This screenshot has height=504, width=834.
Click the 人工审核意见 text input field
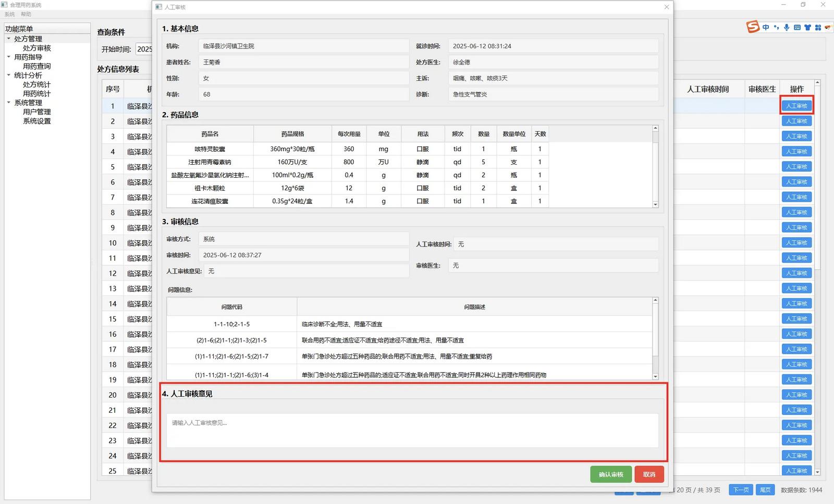click(x=412, y=430)
